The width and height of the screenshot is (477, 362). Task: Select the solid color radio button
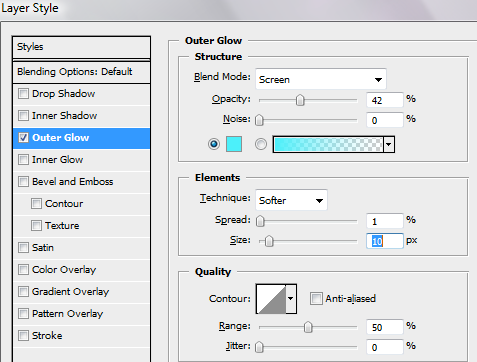click(214, 144)
